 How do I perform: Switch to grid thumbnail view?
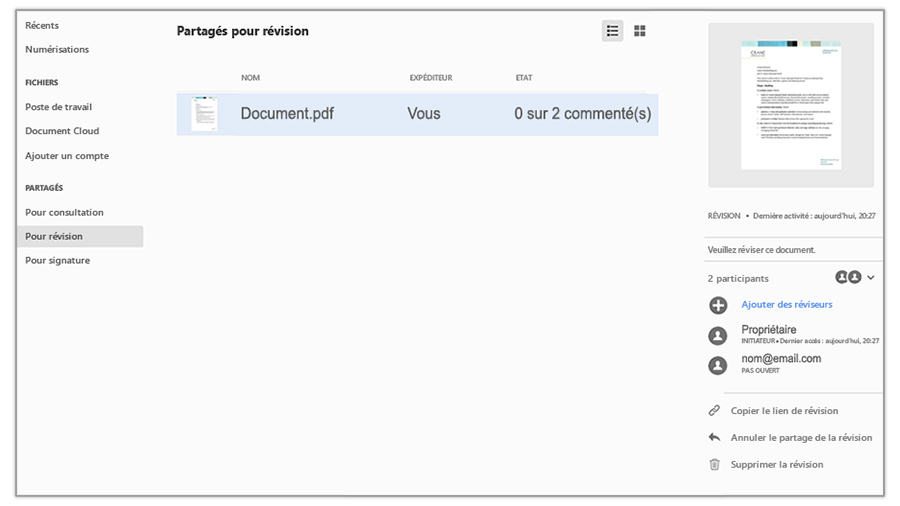640,31
